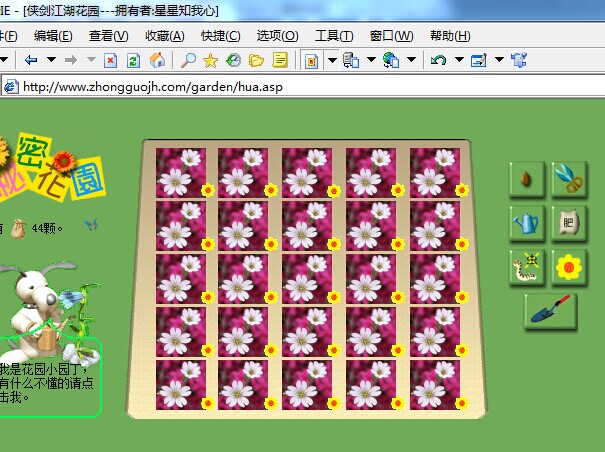The image size is (605, 452).
Task: Click top-left flower plot in garden
Action: (x=181, y=173)
